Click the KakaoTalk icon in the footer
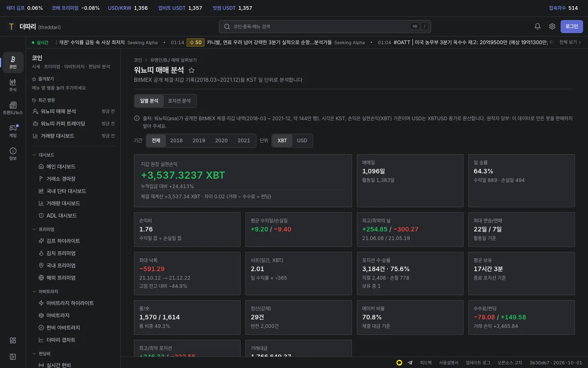 click(399, 363)
